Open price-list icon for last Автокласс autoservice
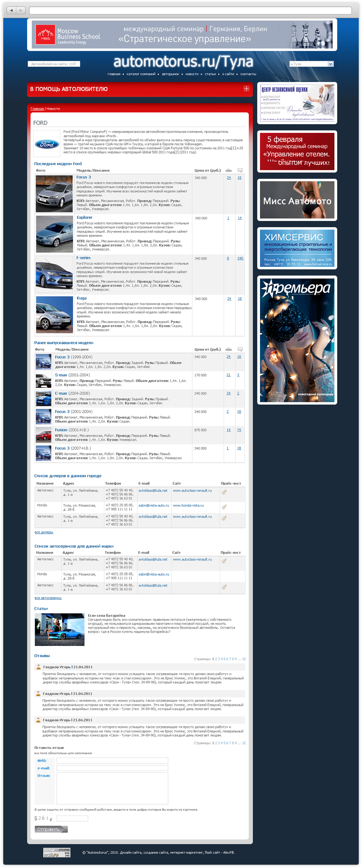The height and width of the screenshot is (868, 362). [x=224, y=587]
